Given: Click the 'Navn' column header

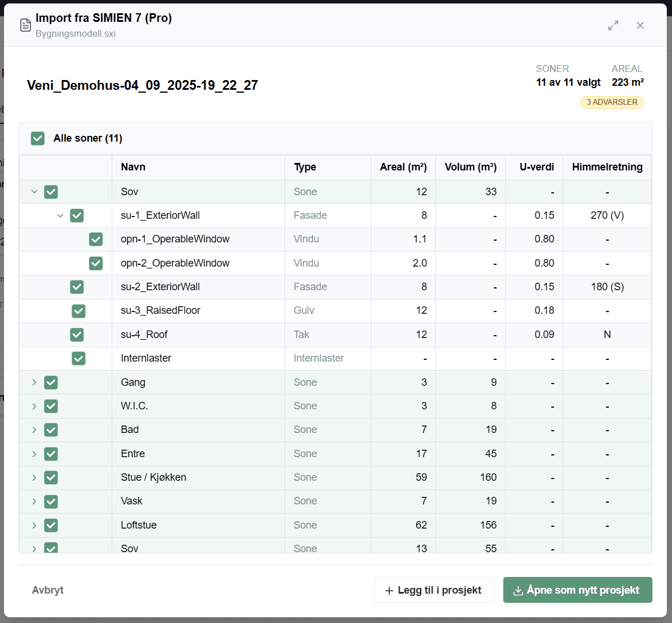Looking at the screenshot, I should [x=133, y=167].
